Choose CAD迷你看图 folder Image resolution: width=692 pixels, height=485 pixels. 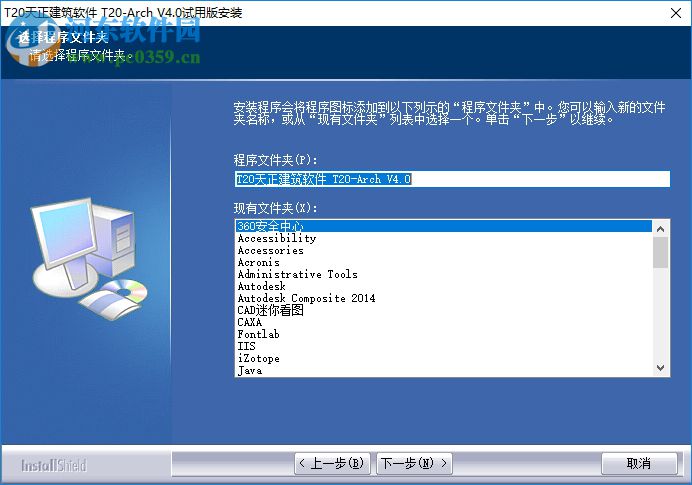(x=444, y=310)
